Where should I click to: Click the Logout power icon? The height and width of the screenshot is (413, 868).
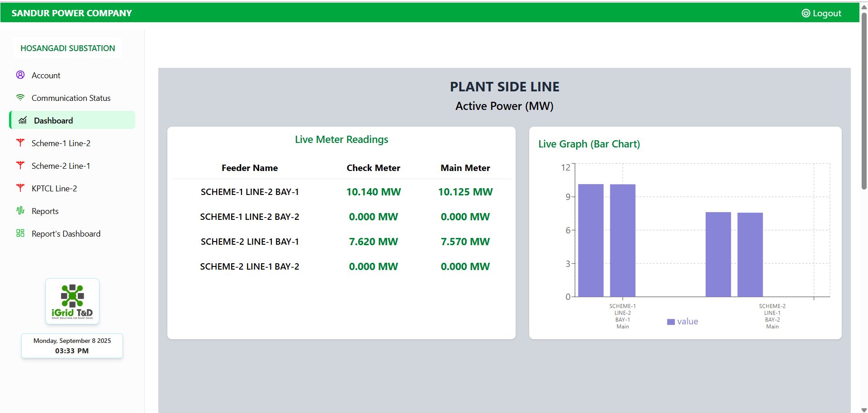click(806, 13)
